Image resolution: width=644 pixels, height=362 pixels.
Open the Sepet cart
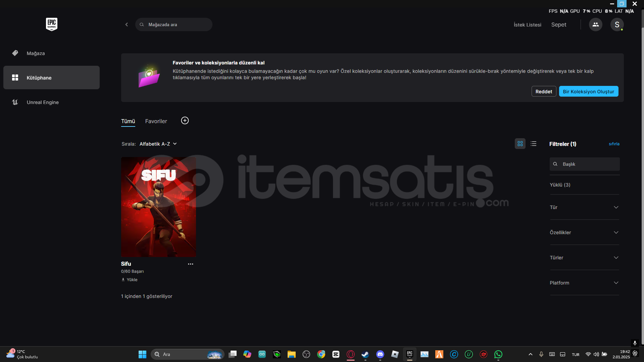point(558,24)
